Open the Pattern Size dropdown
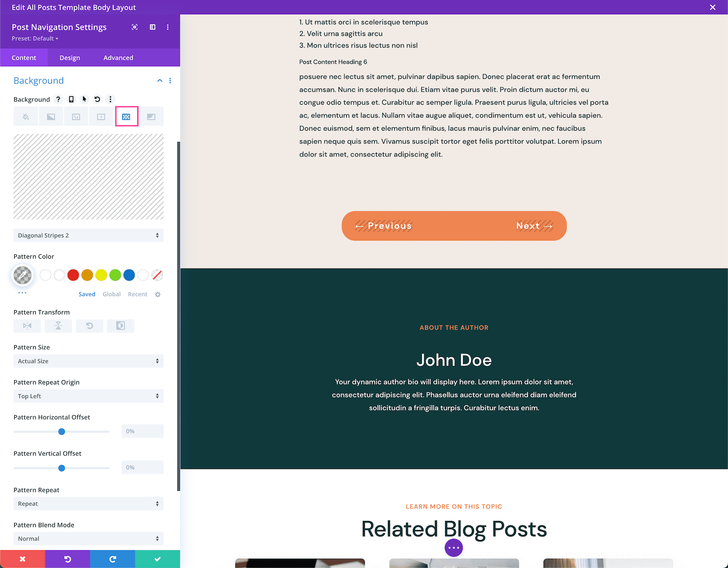Image resolution: width=728 pixels, height=568 pixels. click(x=88, y=361)
